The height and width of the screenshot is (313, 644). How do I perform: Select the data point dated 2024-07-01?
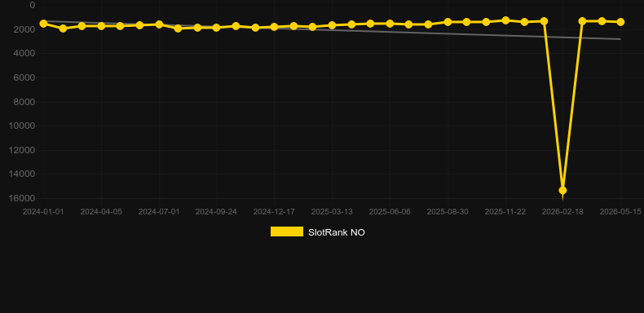(x=159, y=24)
